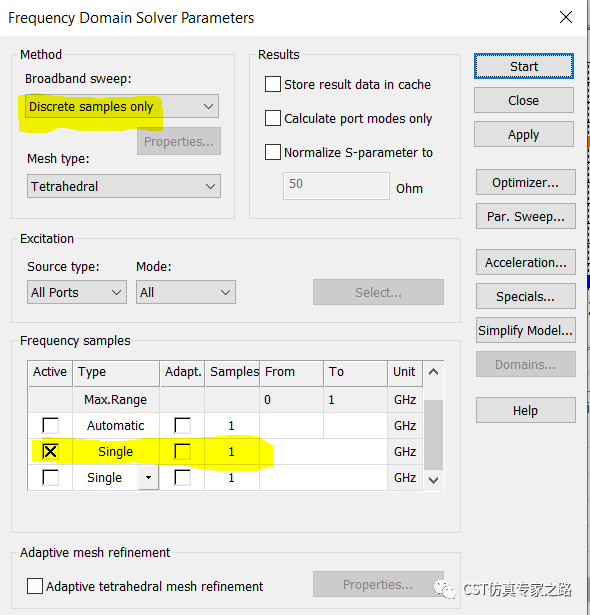Open Par. Sweep settings
This screenshot has height=615, width=590.
pos(526,216)
